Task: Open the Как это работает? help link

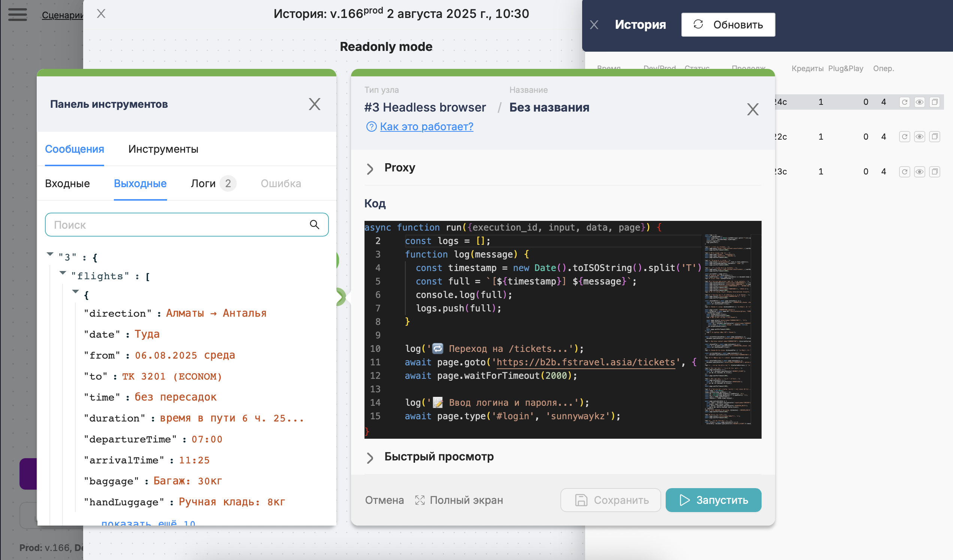Action: (426, 126)
